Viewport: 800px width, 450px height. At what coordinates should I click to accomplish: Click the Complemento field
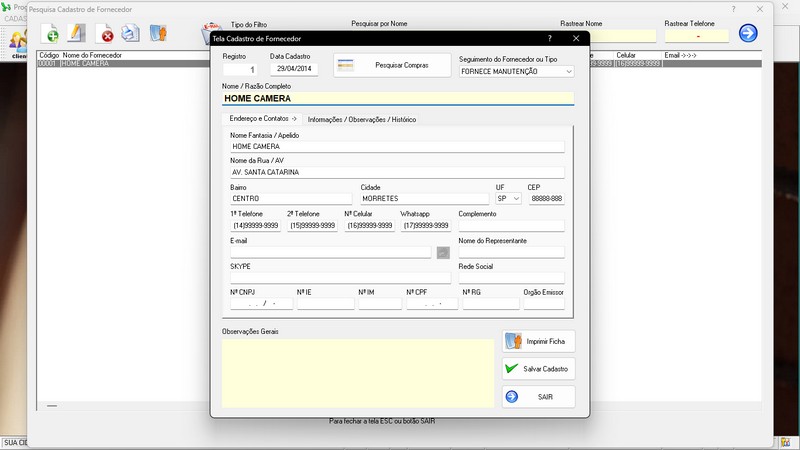click(511, 226)
